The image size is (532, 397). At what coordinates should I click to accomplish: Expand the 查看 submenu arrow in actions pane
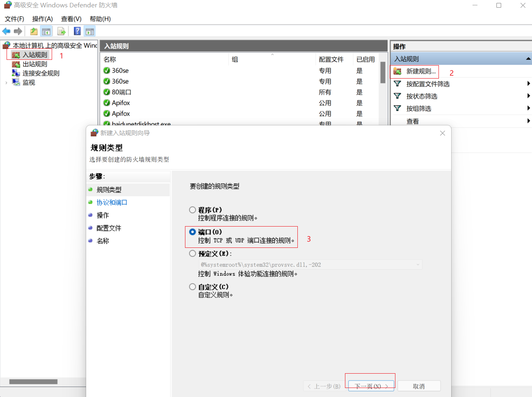pos(528,121)
